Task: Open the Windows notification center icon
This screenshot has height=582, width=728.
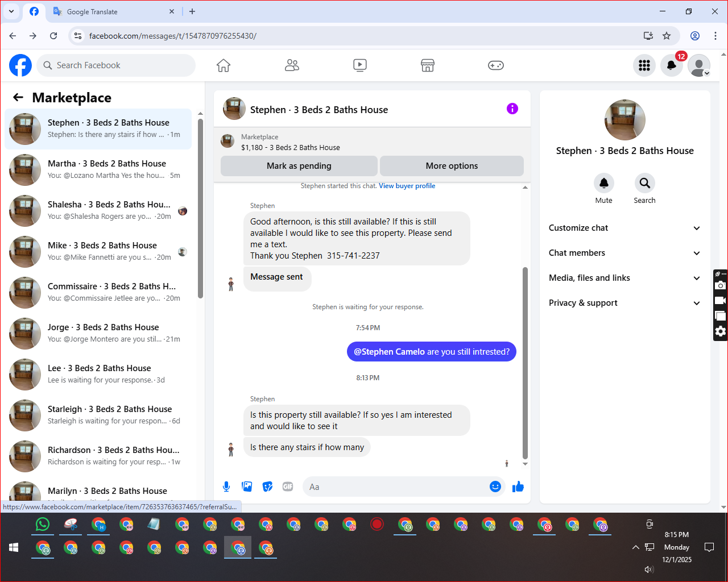Action: [709, 547]
